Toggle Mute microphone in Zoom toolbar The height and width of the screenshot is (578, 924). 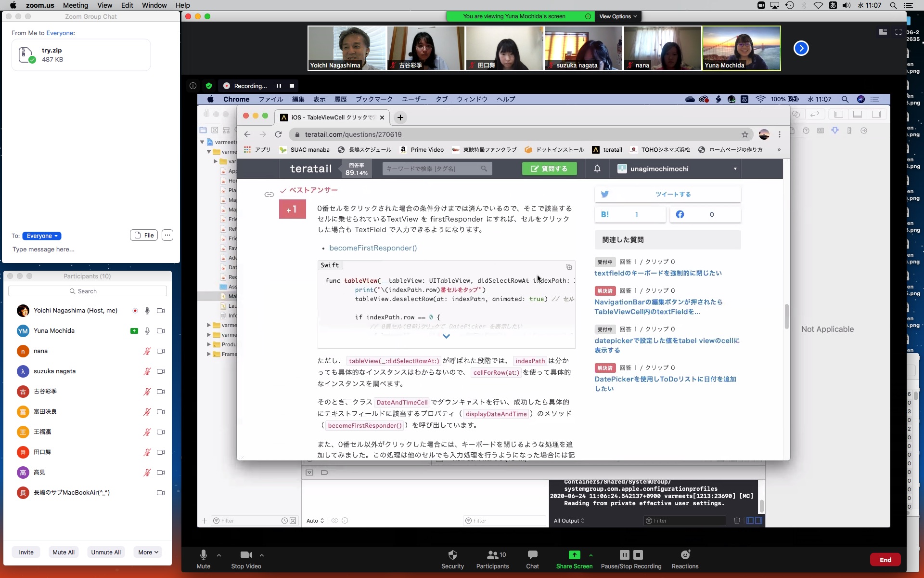(x=203, y=555)
